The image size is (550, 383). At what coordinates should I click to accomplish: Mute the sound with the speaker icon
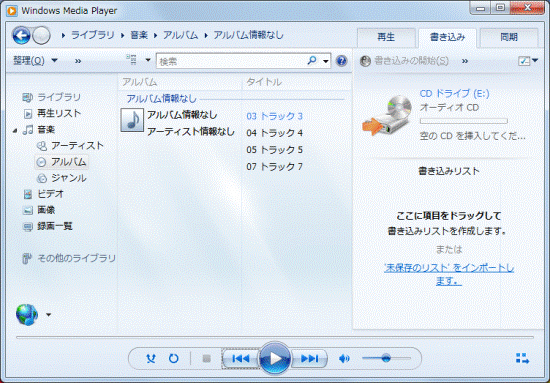click(344, 358)
